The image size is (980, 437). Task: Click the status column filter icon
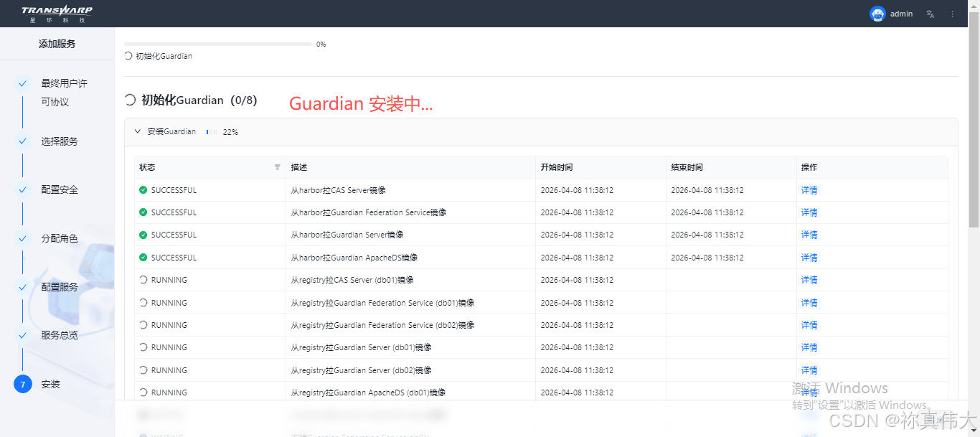click(278, 167)
